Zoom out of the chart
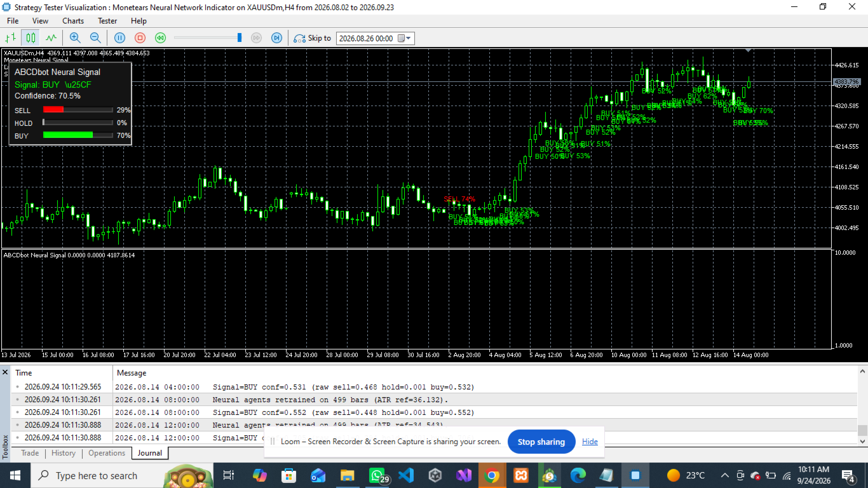The width and height of the screenshot is (868, 488). pos(95,38)
